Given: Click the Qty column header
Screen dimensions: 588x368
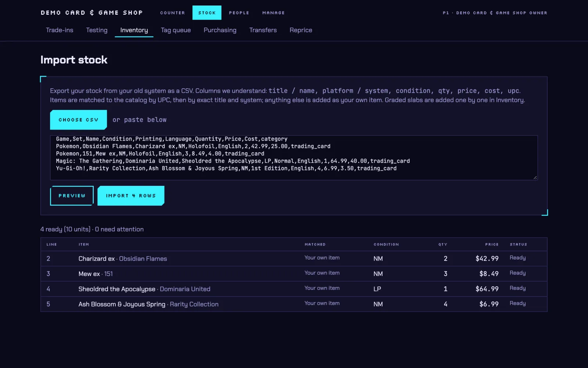Looking at the screenshot, I should point(443,244).
